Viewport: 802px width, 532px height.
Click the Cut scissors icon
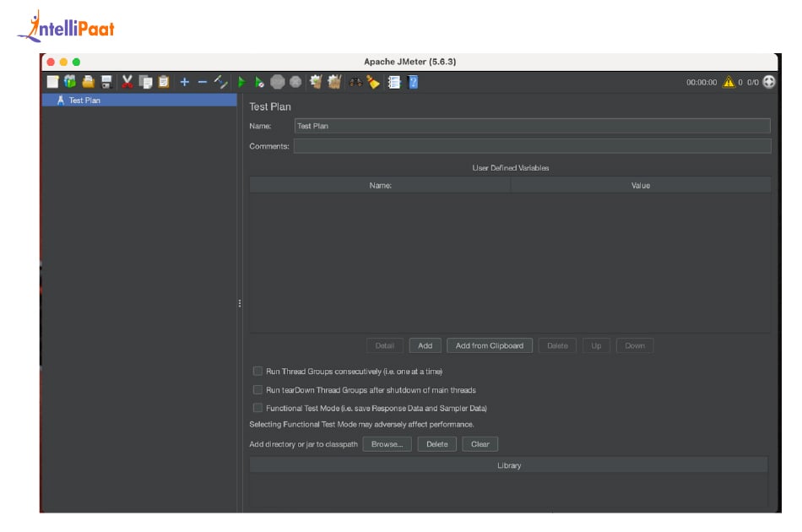pyautogui.click(x=127, y=82)
